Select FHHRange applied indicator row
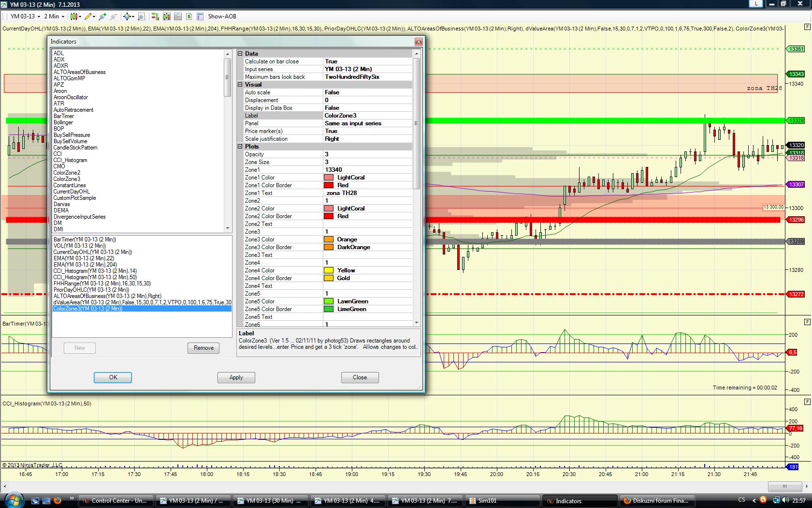This screenshot has height=508, width=812. click(102, 284)
